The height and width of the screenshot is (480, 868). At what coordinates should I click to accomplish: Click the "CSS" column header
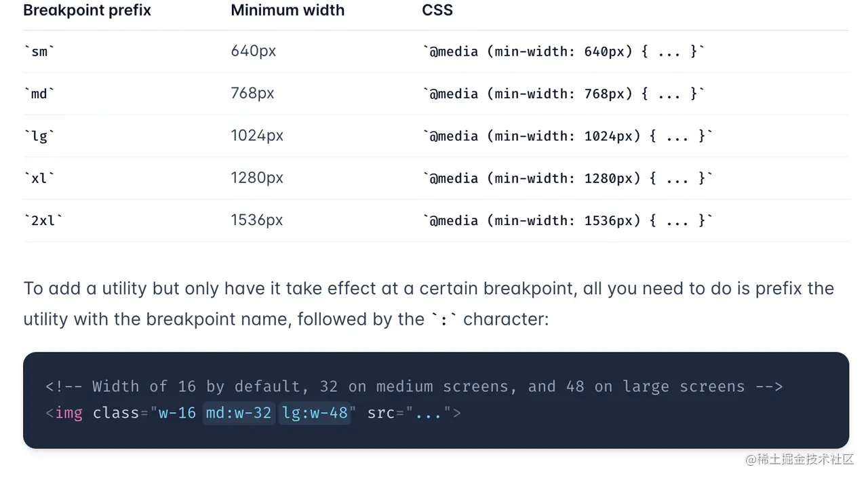pyautogui.click(x=437, y=11)
